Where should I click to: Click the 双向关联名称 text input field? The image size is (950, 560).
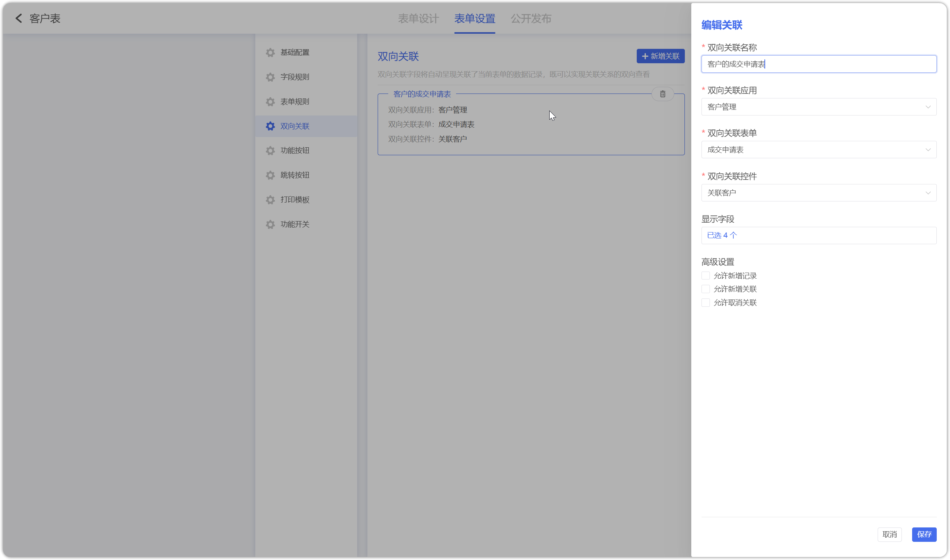click(819, 64)
